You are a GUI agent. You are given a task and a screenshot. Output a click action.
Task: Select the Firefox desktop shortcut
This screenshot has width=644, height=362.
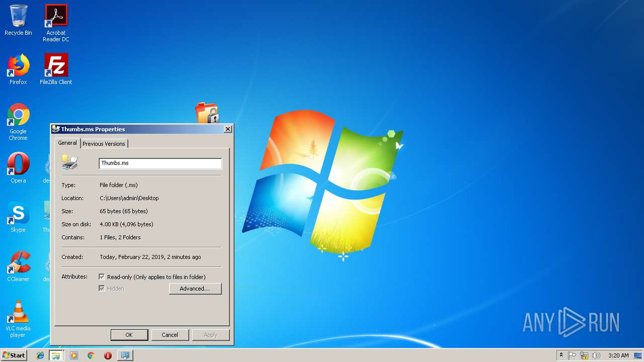pos(18,69)
